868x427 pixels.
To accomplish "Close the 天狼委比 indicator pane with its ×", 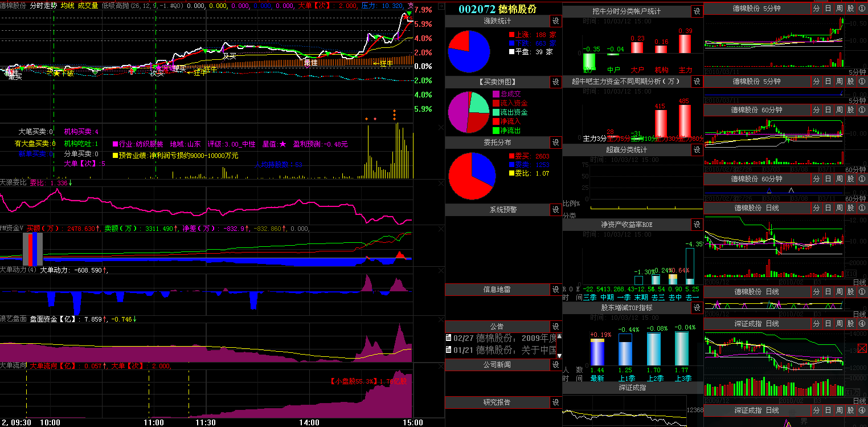I will coord(440,184).
